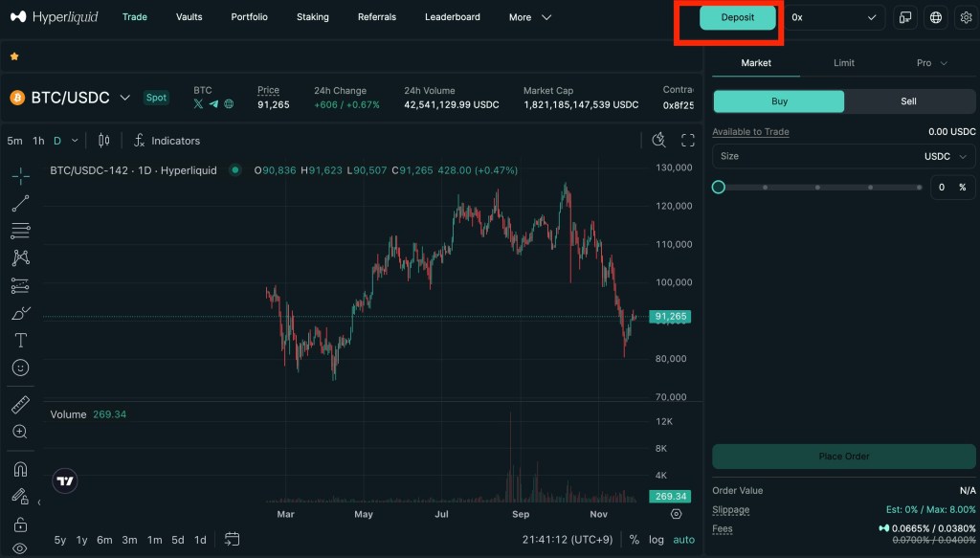Open the USDC size currency dropdown
Image resolution: width=980 pixels, height=558 pixels.
coord(949,156)
